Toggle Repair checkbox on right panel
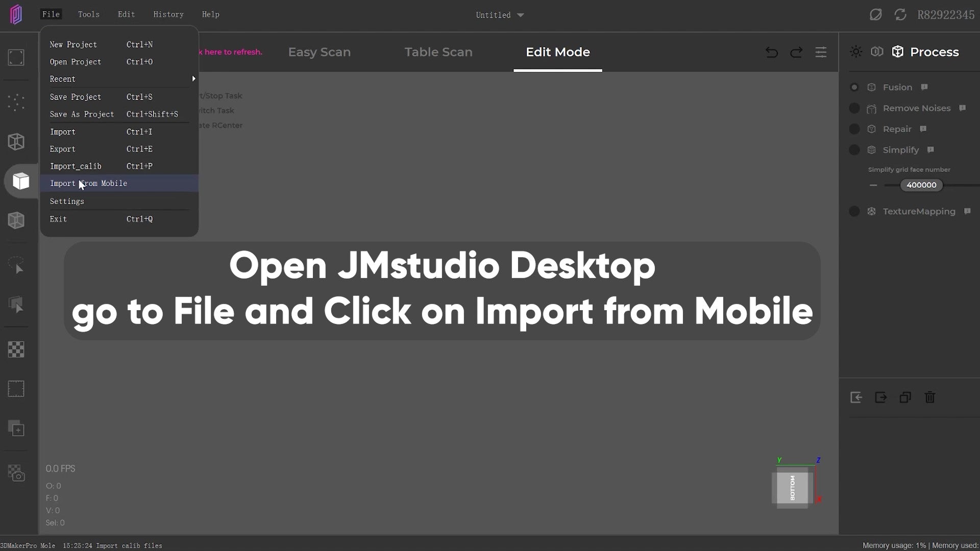Image resolution: width=980 pixels, height=551 pixels. click(x=855, y=129)
